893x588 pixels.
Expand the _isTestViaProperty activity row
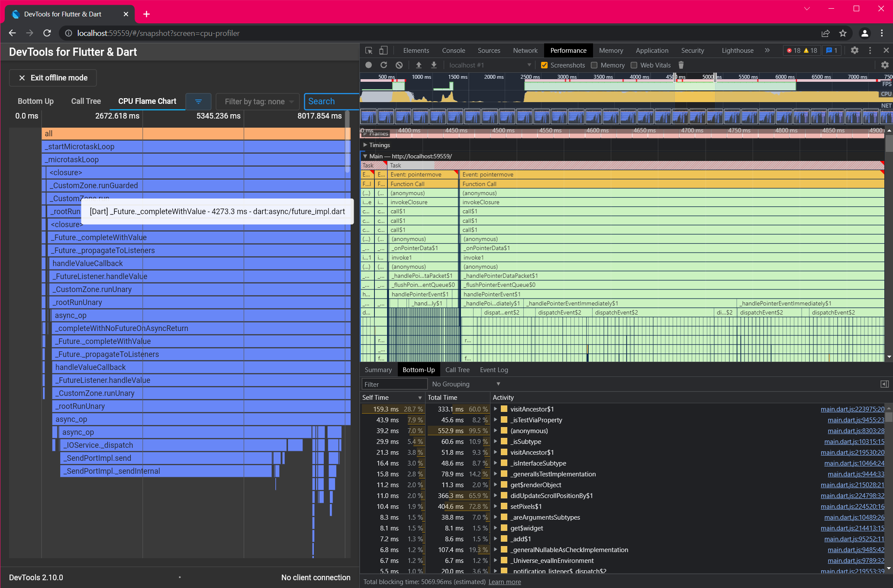(496, 420)
